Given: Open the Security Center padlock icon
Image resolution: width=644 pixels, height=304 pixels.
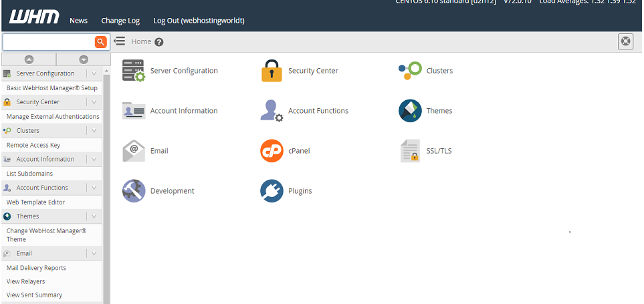Looking at the screenshot, I should [271, 71].
